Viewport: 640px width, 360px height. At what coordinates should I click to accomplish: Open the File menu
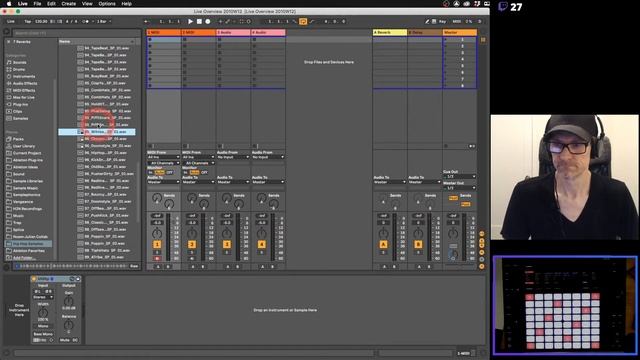click(37, 4)
